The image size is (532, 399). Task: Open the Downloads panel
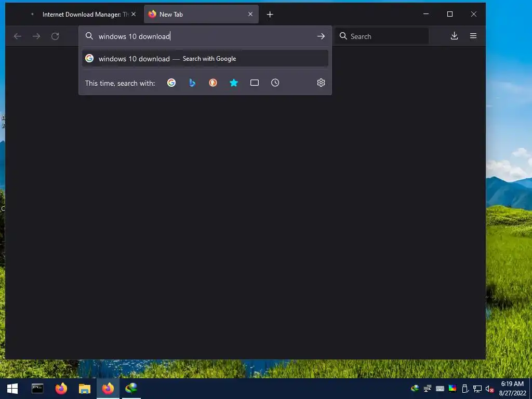[454, 36]
